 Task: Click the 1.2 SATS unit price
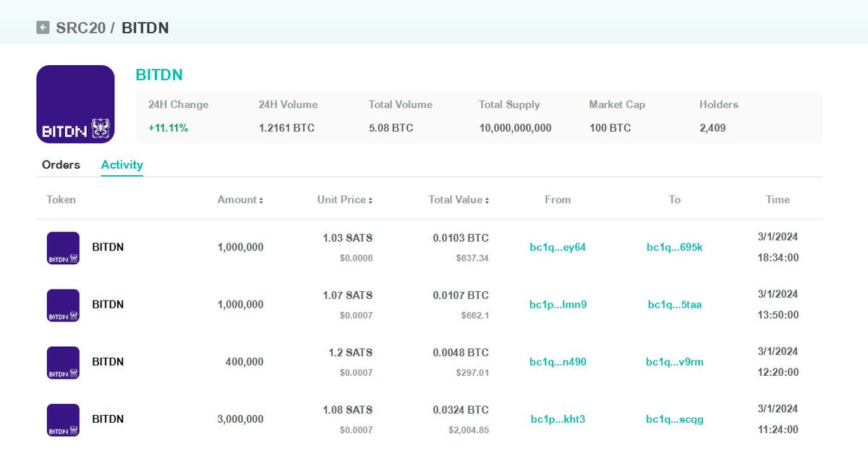[351, 353]
